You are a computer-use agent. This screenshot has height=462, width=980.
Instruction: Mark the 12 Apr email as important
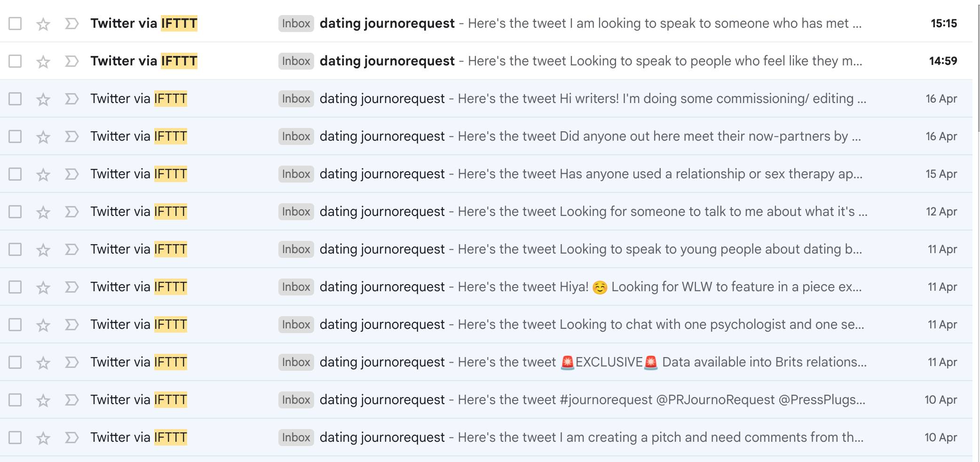click(71, 212)
